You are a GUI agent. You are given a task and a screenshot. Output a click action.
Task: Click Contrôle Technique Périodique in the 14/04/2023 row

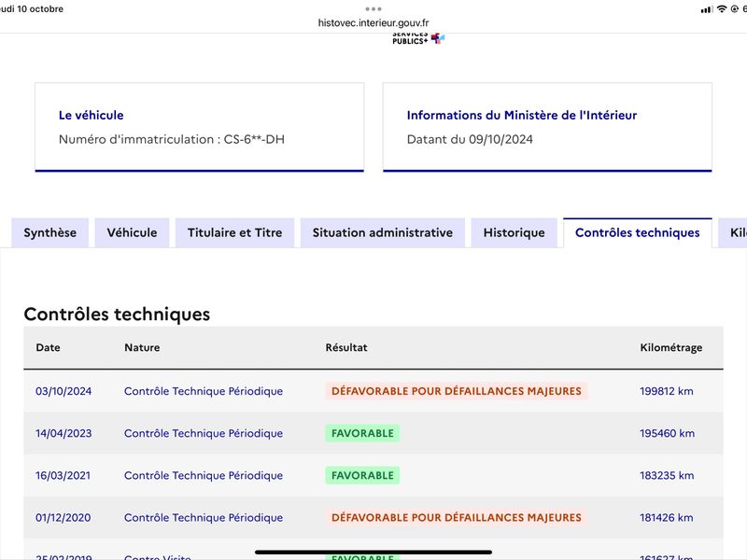[204, 433]
